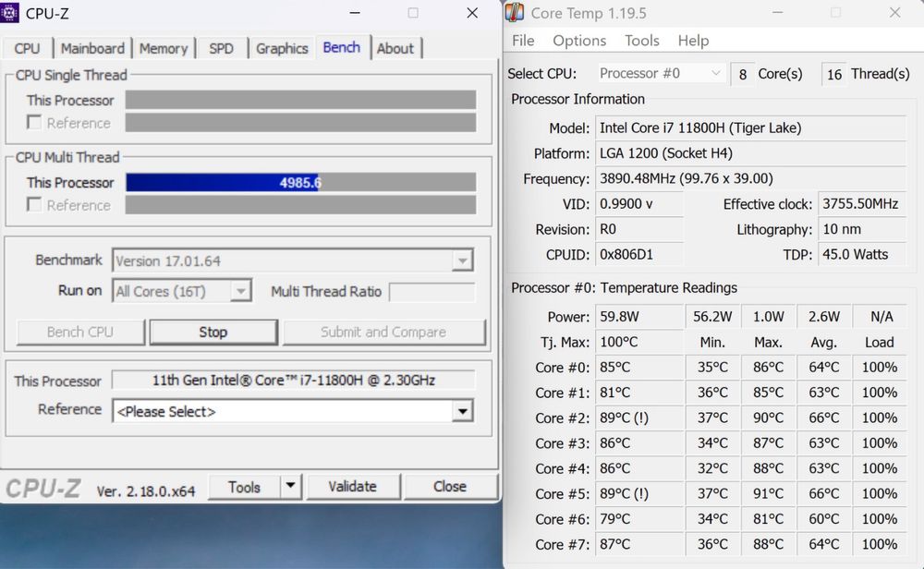
Task: Click the CPUID value 0x806D1
Action: (x=639, y=254)
